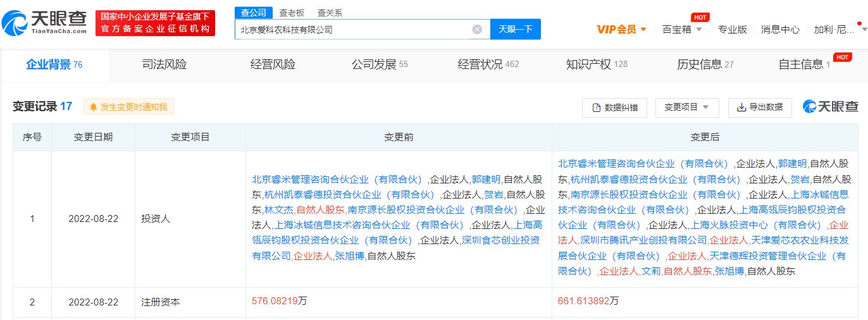Open the 消息中心 message center
The height and width of the screenshot is (320, 868).
coord(780,29)
